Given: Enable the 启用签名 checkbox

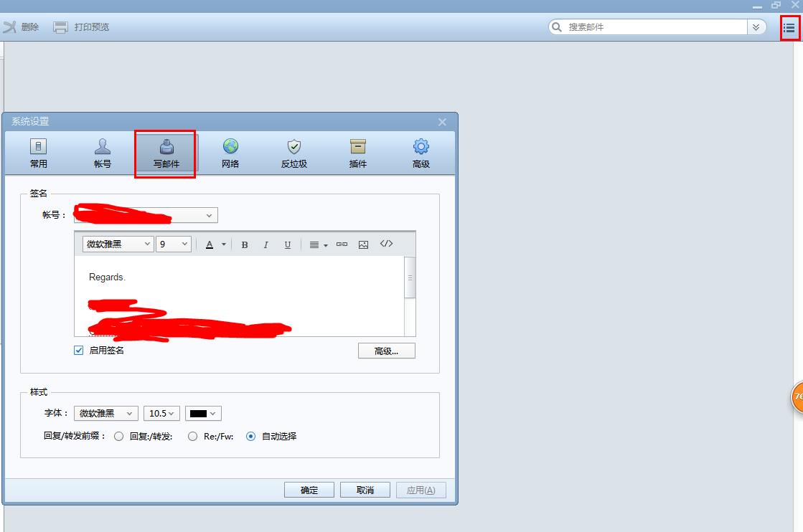Looking at the screenshot, I should (x=78, y=351).
